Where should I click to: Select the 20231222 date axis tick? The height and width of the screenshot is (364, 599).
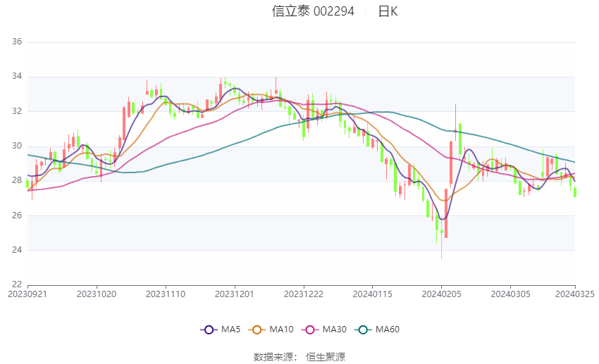[x=303, y=294]
